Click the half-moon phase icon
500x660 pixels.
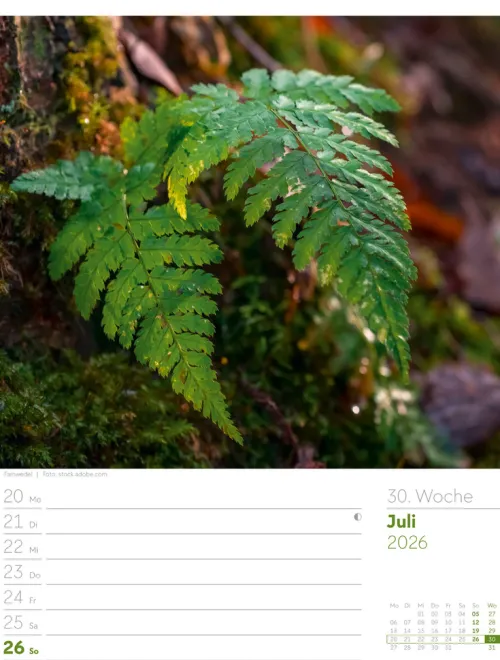pos(358,517)
